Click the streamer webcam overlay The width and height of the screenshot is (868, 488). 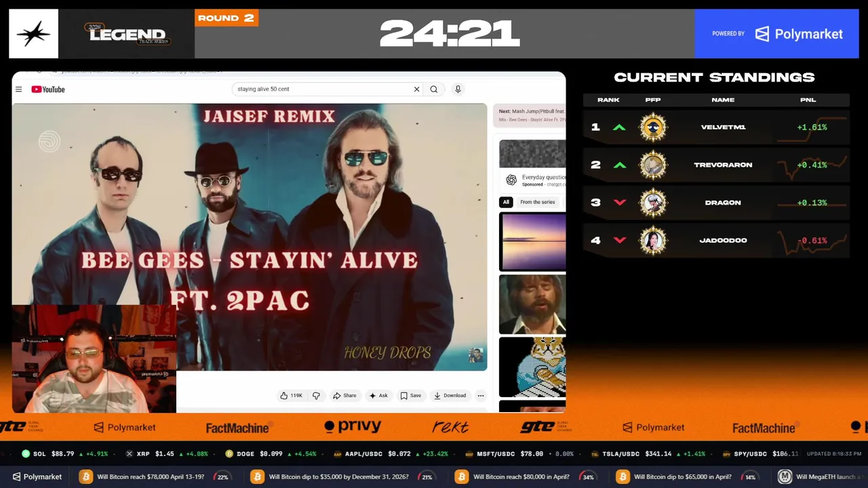pos(94,359)
